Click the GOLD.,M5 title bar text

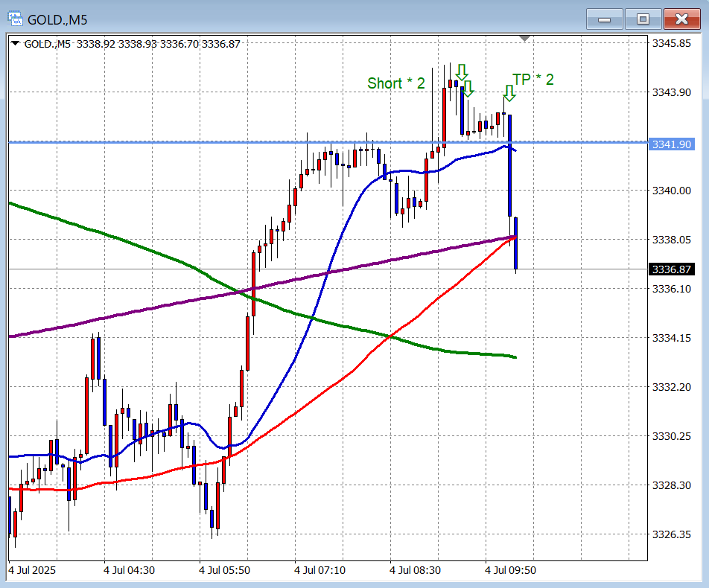57,20
